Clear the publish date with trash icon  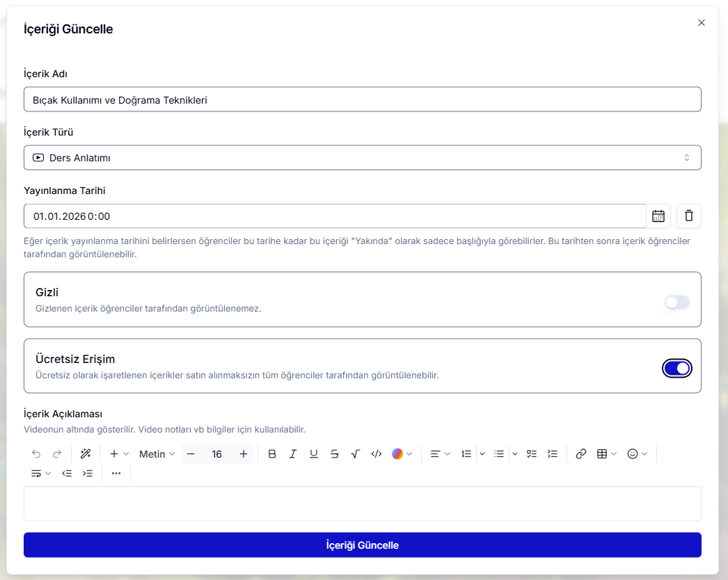coord(689,216)
